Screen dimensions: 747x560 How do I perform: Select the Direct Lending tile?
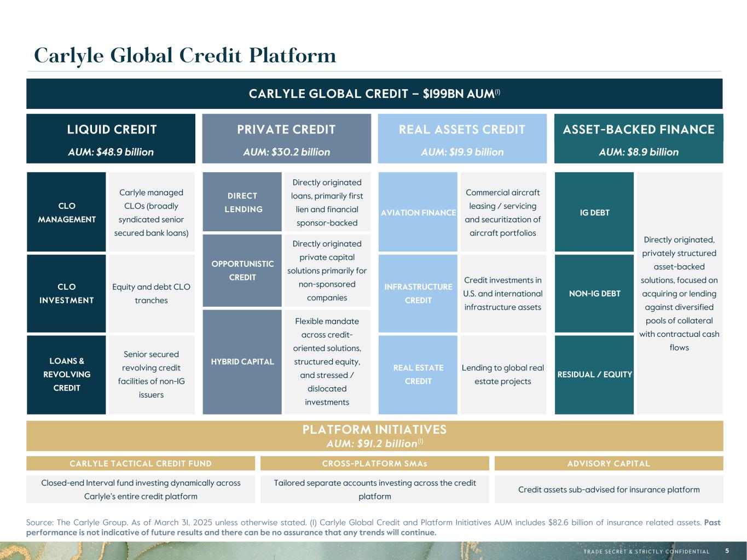pyautogui.click(x=242, y=202)
